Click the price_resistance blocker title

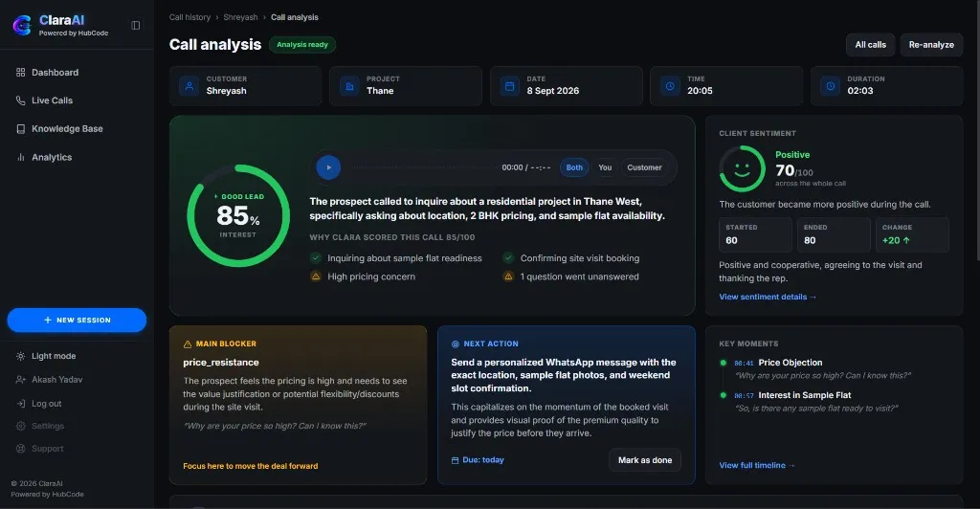point(221,363)
